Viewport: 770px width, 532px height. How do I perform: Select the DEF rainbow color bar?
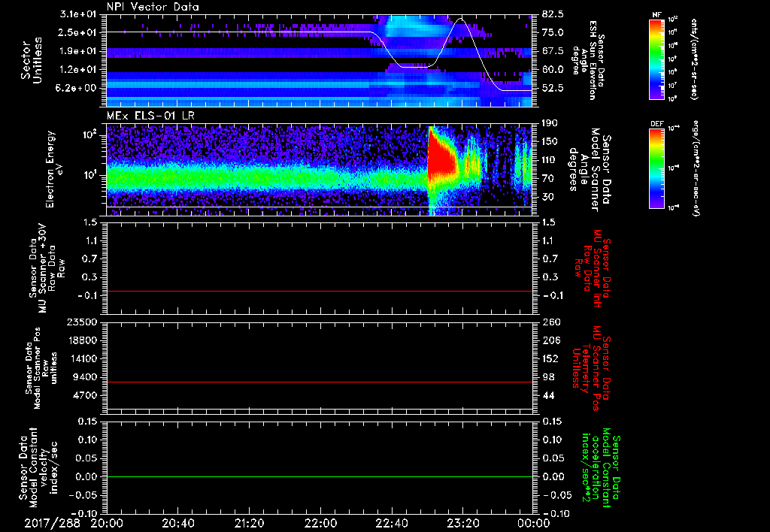pyautogui.click(x=657, y=168)
